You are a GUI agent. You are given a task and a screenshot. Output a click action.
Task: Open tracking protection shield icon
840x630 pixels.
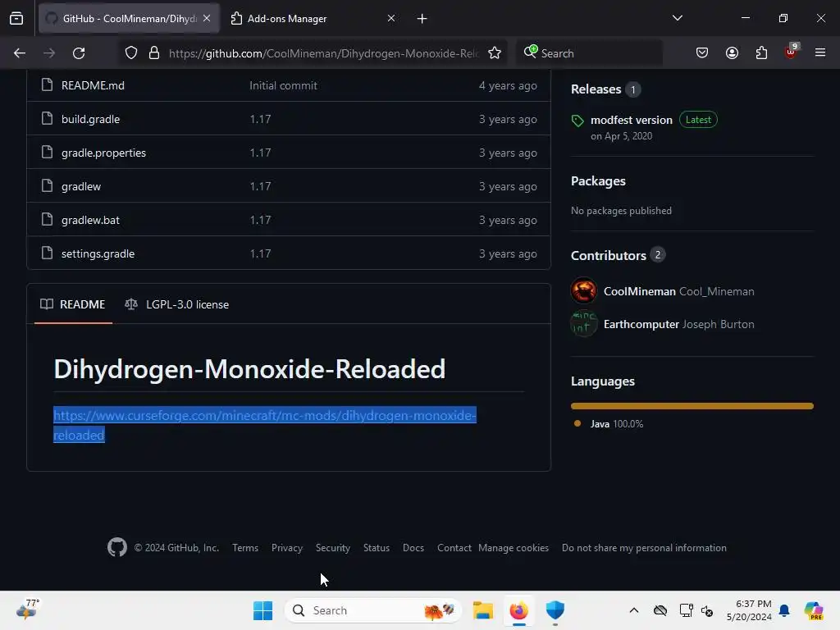131,53
